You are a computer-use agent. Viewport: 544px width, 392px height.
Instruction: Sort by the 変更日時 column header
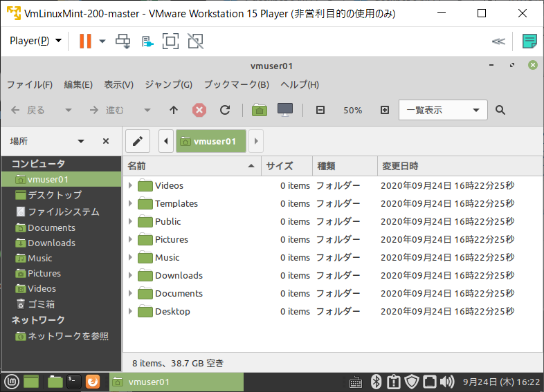tap(460, 166)
